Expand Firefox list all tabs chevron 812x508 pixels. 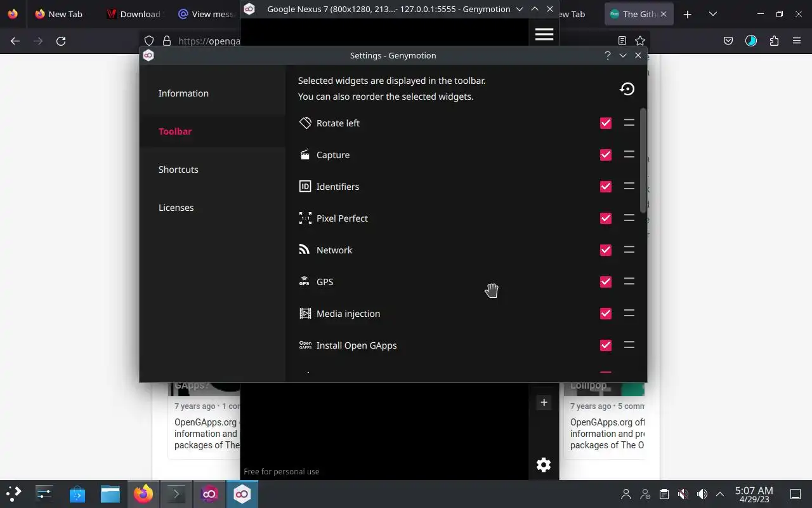pos(713,14)
